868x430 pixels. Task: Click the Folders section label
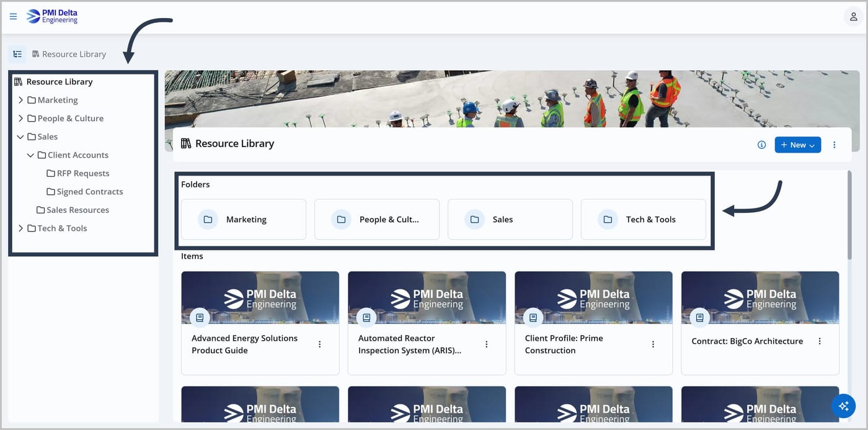pyautogui.click(x=195, y=184)
